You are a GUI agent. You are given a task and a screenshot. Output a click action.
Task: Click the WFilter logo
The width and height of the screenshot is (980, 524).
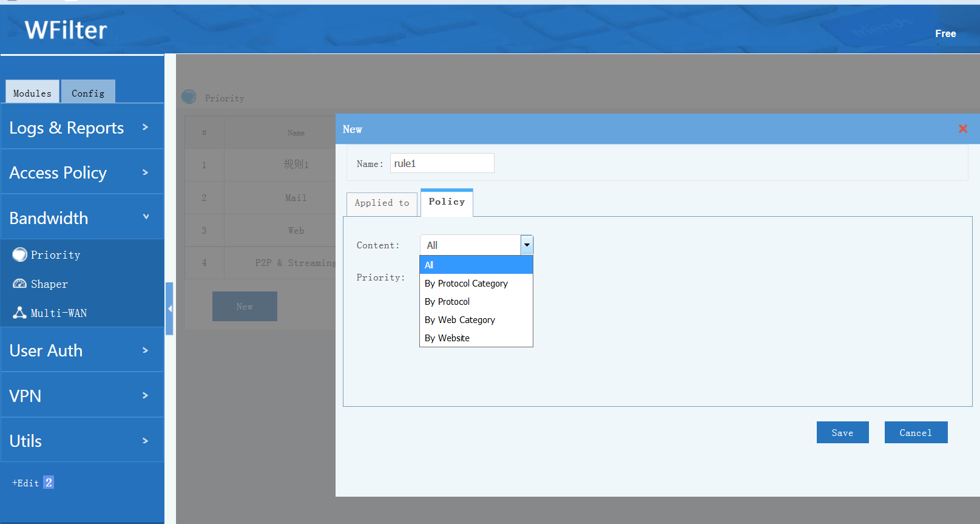click(66, 30)
